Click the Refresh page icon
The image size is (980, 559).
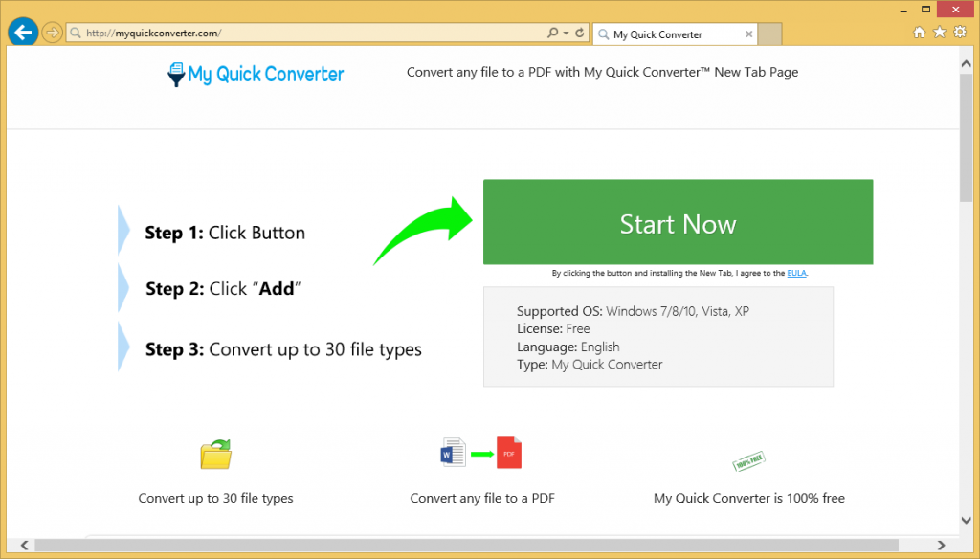coord(580,33)
